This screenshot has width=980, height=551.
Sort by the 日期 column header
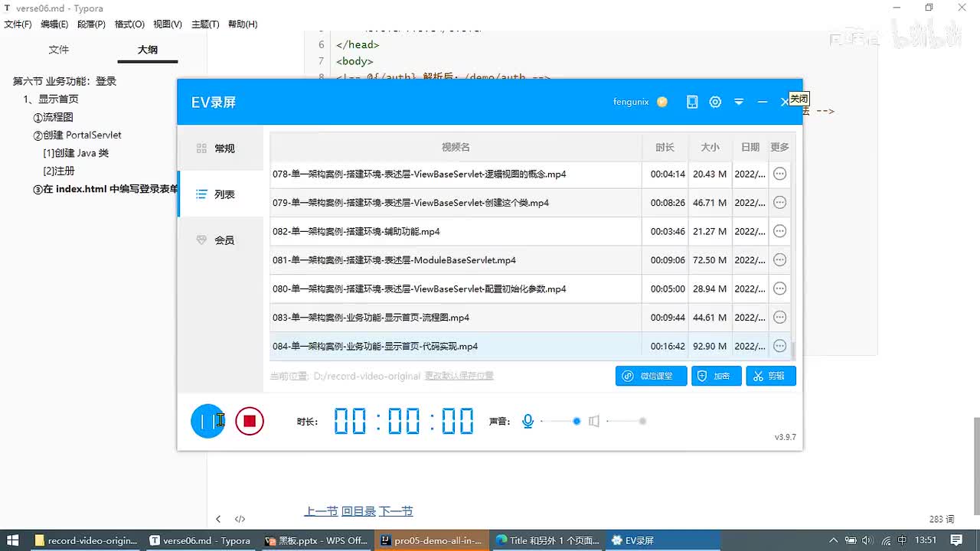coord(750,147)
